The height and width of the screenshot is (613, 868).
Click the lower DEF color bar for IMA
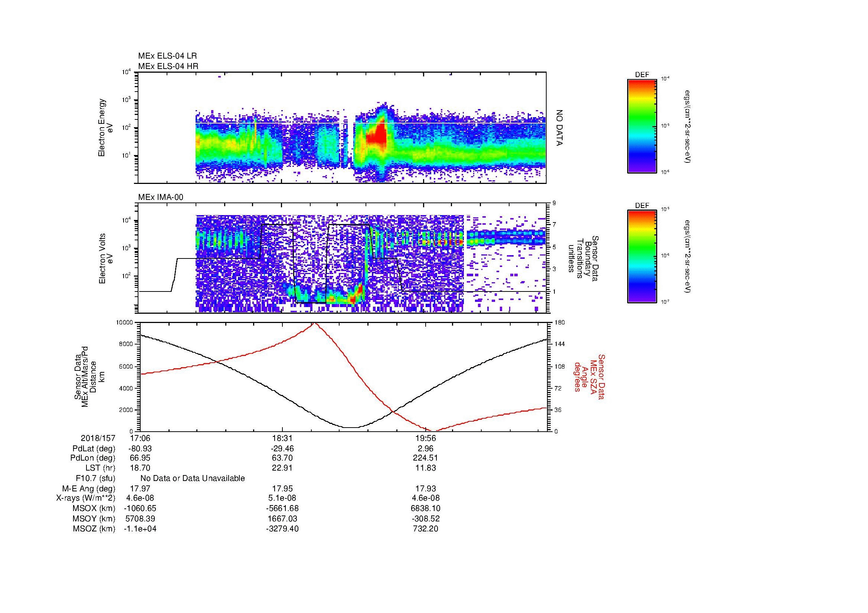(x=642, y=257)
